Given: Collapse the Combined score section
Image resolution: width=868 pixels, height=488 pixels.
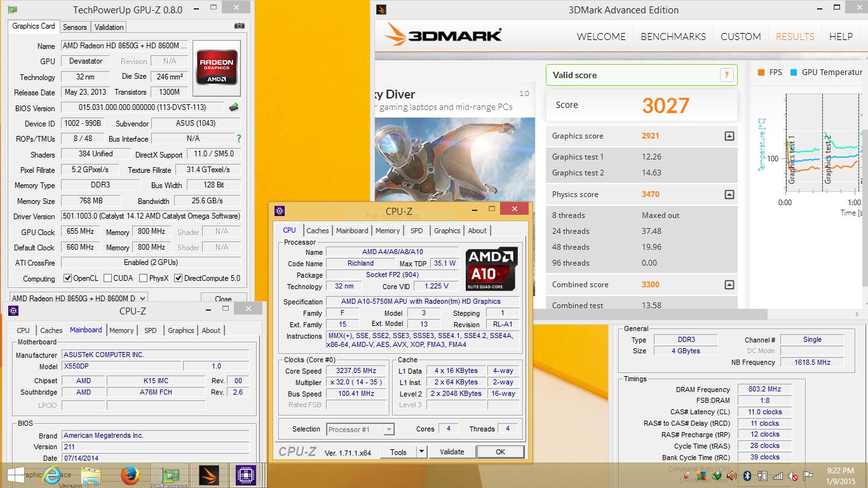Looking at the screenshot, I should coord(729,285).
